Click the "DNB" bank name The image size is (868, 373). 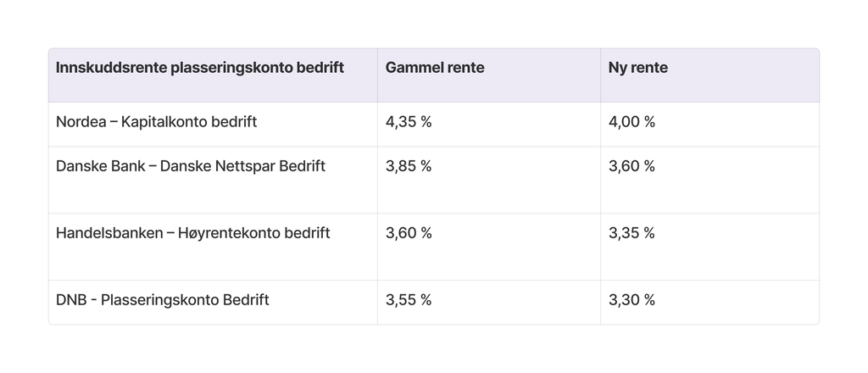70,300
